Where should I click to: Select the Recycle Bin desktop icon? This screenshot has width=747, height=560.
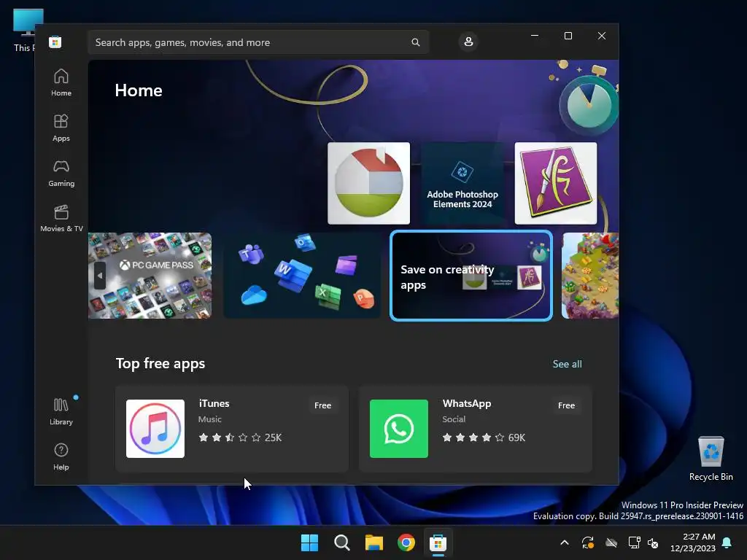tap(711, 459)
